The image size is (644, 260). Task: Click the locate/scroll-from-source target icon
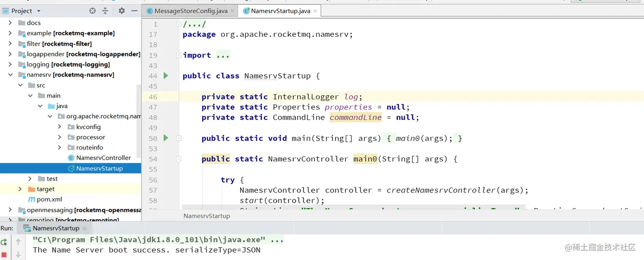pos(93,11)
